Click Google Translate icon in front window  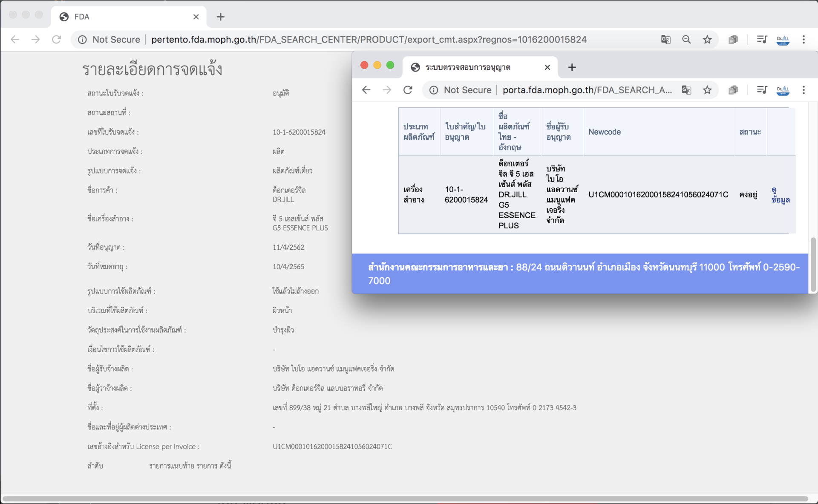tap(686, 90)
